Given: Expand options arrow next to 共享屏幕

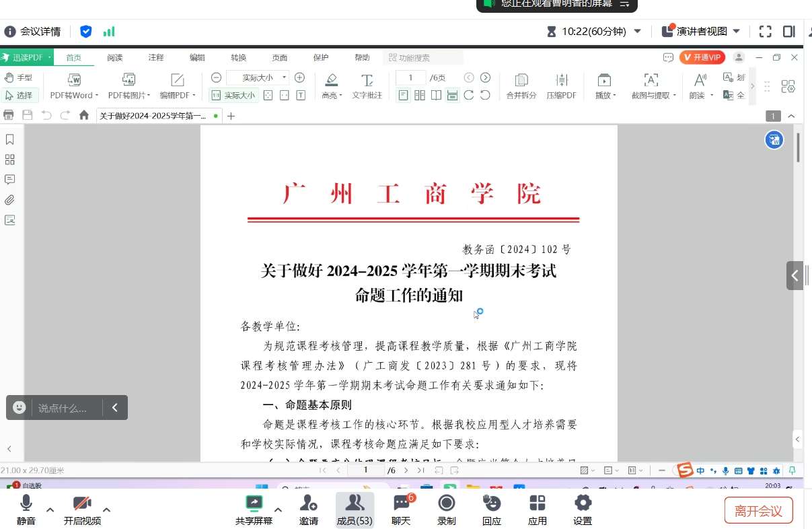Looking at the screenshot, I should click(x=278, y=509).
